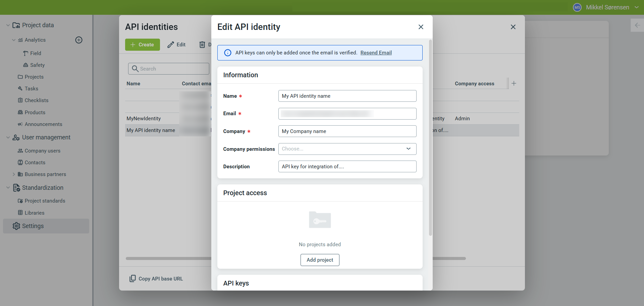Viewport: 644px width, 306px height.
Task: Click the info icon in the email banner
Action: (227, 53)
